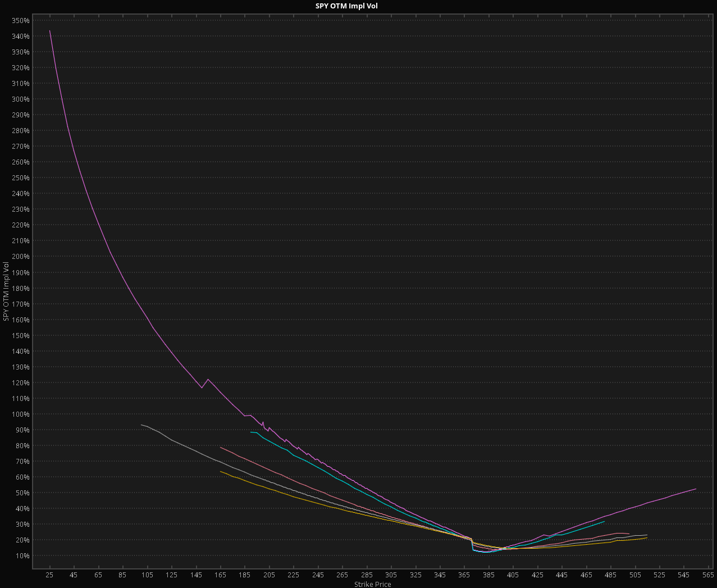Click the "50%" y-axis tick label
The image size is (717, 588).
pyautogui.click(x=22, y=493)
